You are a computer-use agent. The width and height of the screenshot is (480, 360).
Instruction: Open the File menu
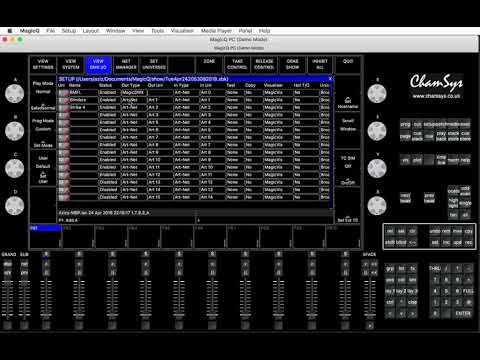point(51,31)
